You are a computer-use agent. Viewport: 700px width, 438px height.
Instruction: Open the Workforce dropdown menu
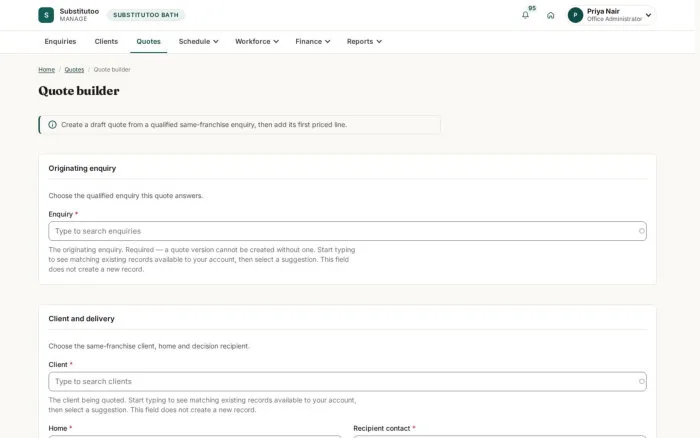pyautogui.click(x=257, y=42)
